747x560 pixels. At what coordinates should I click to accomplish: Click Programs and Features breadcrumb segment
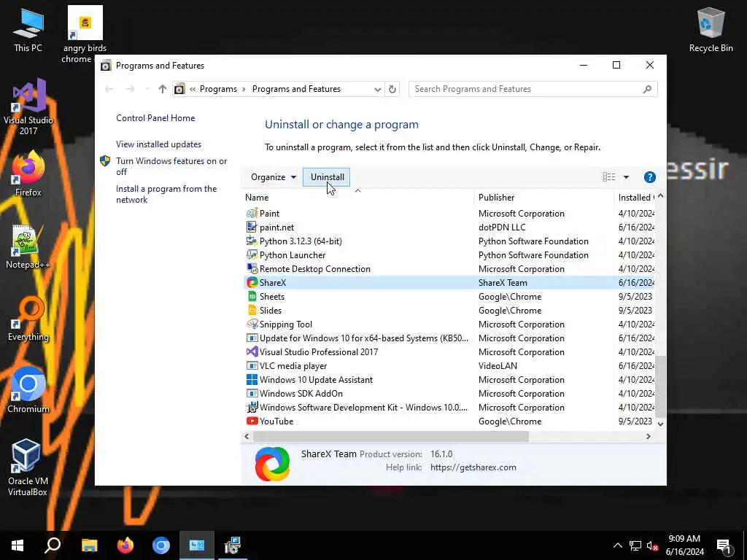[296, 89]
